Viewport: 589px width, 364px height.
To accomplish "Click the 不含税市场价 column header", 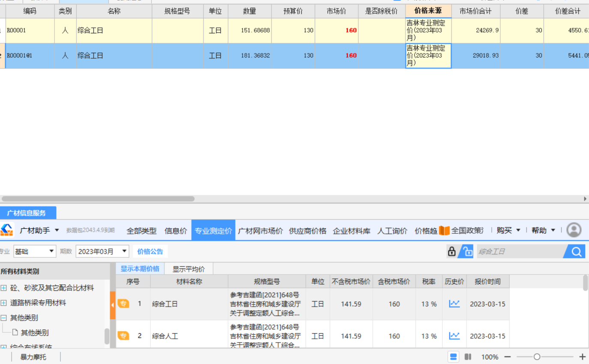I will click(x=351, y=281).
